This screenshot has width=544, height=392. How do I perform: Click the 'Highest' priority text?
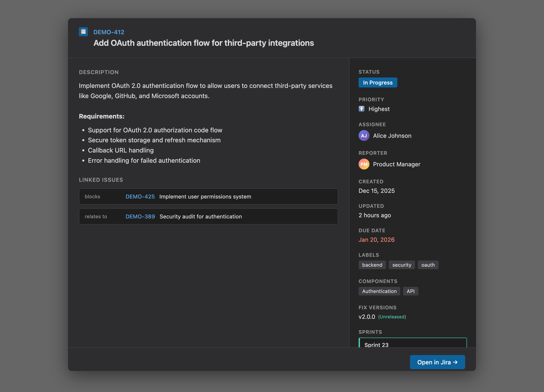[379, 109]
